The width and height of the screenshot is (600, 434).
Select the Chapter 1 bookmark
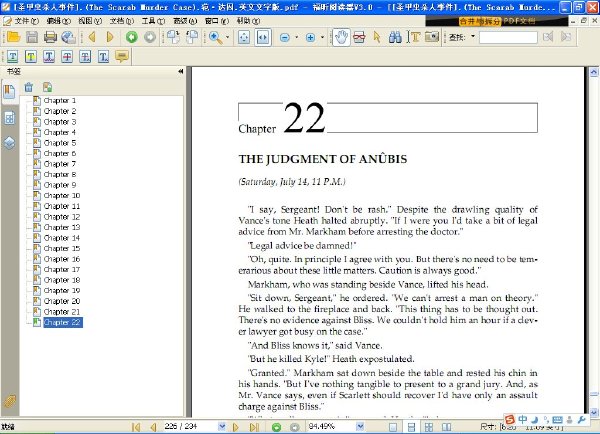(60, 101)
